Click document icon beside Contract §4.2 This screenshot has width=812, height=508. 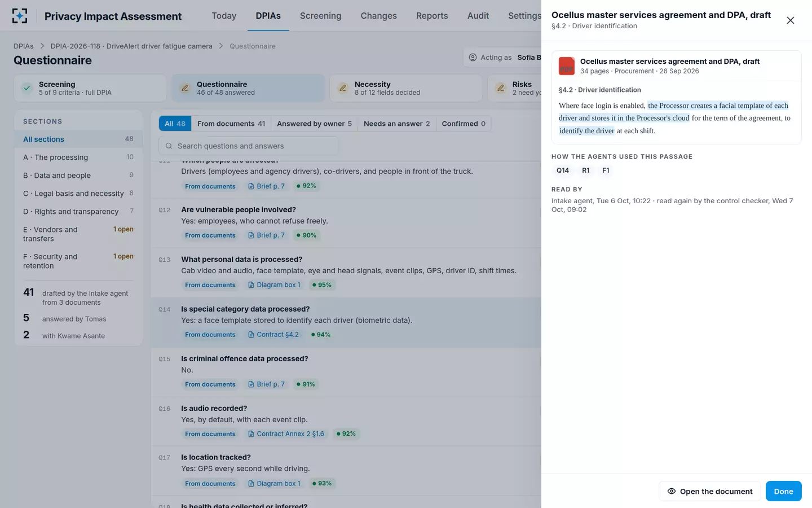pos(251,335)
